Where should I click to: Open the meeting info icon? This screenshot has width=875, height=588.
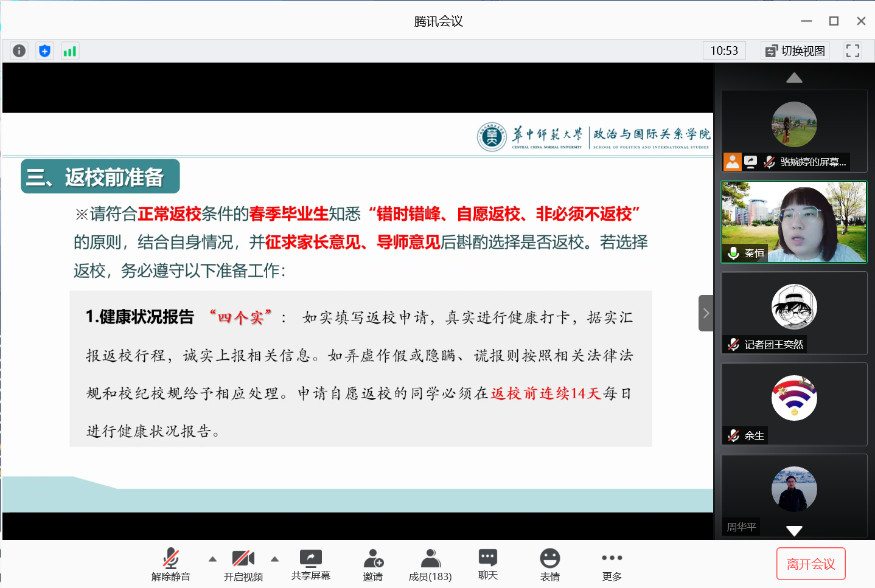[19, 51]
